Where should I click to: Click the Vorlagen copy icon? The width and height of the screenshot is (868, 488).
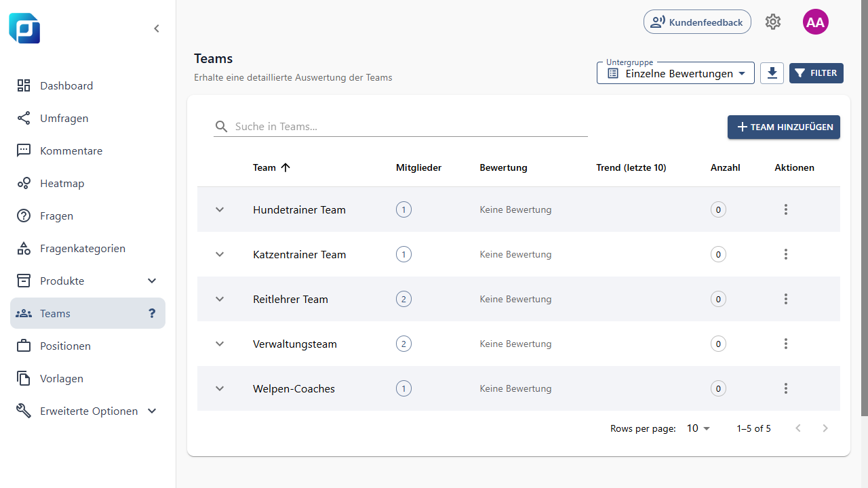point(24,378)
